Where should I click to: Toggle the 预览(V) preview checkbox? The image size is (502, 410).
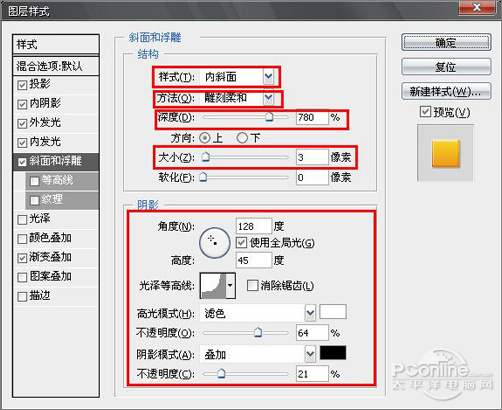pyautogui.click(x=425, y=112)
